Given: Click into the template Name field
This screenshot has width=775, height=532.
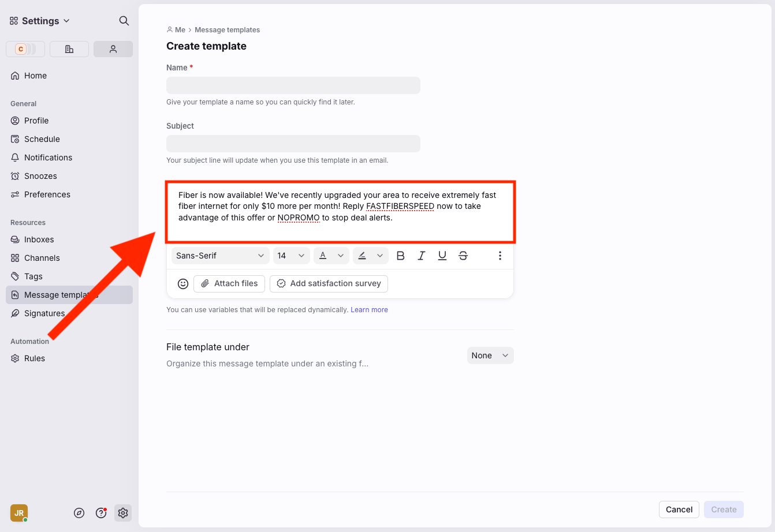Looking at the screenshot, I should point(293,85).
